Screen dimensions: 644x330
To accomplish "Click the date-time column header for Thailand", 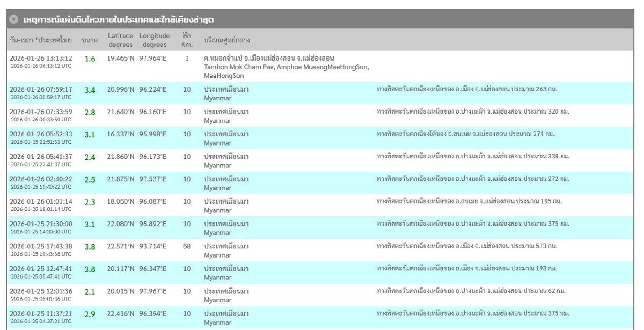I will pyautogui.click(x=41, y=40).
